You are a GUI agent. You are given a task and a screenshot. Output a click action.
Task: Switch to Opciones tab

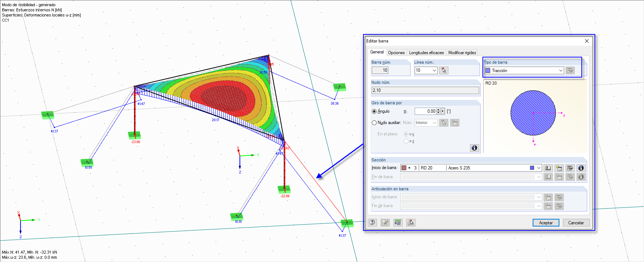[x=396, y=53]
